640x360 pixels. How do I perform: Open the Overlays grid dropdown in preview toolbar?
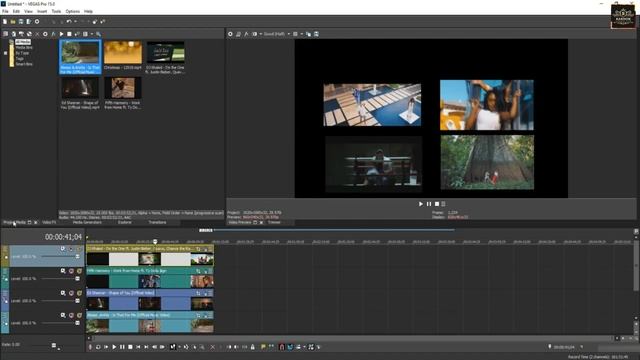click(x=302, y=34)
